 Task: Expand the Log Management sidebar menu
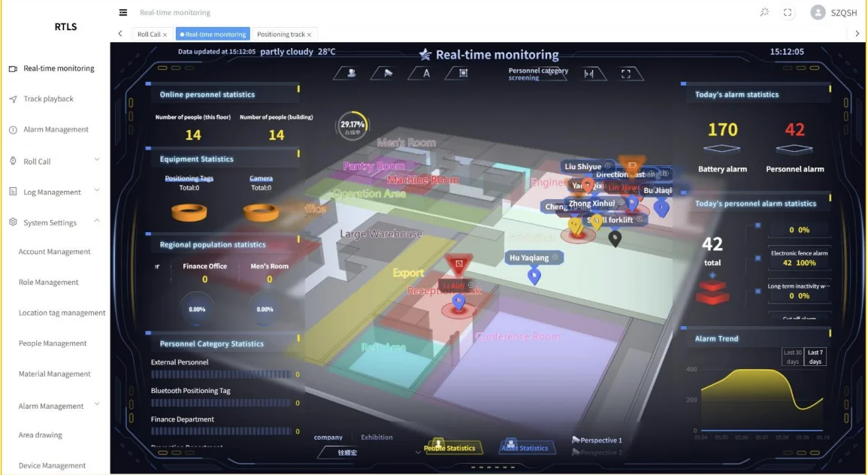pos(97,190)
